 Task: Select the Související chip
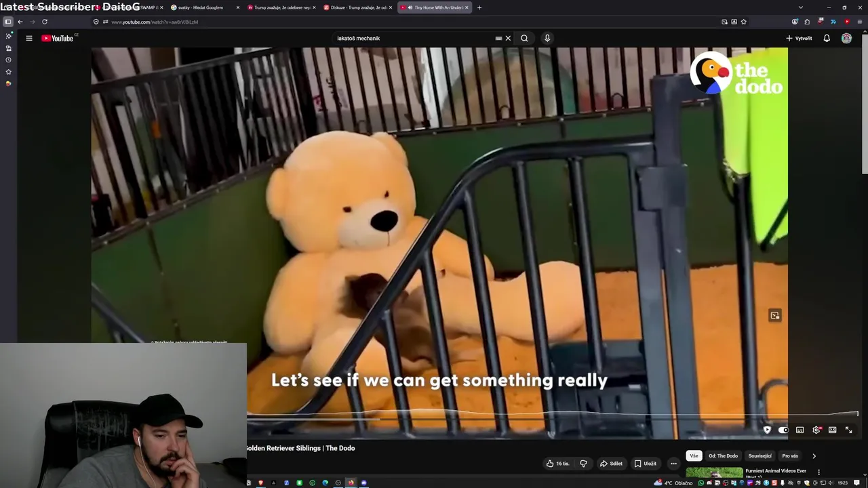(759, 456)
